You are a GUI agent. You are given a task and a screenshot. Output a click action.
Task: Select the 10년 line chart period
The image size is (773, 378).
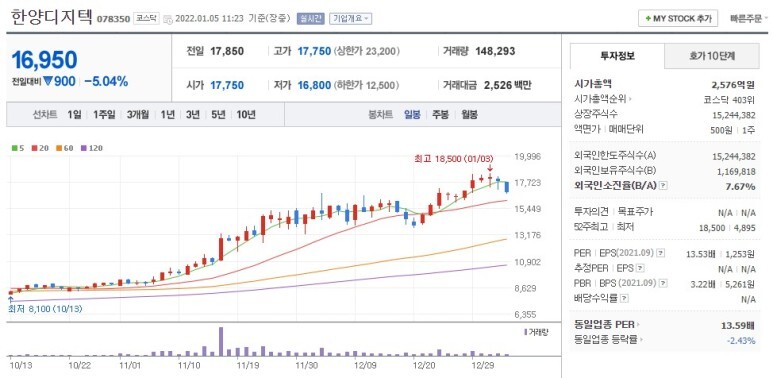click(x=246, y=115)
